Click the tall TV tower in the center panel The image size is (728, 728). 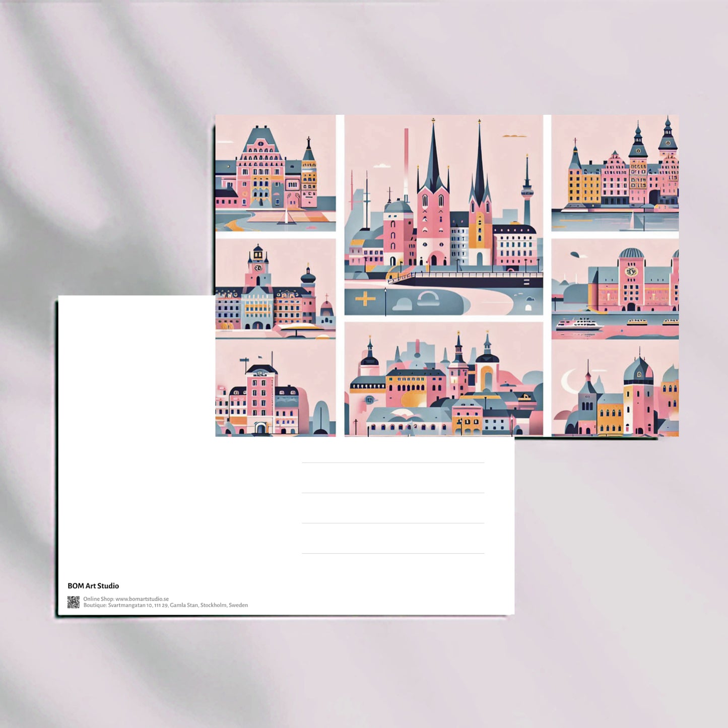[x=526, y=191]
